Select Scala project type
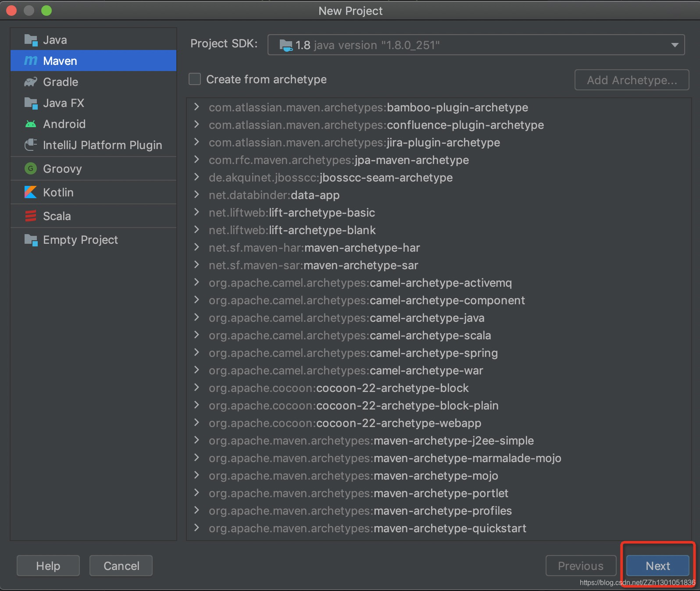Image resolution: width=700 pixels, height=591 pixels. point(93,216)
